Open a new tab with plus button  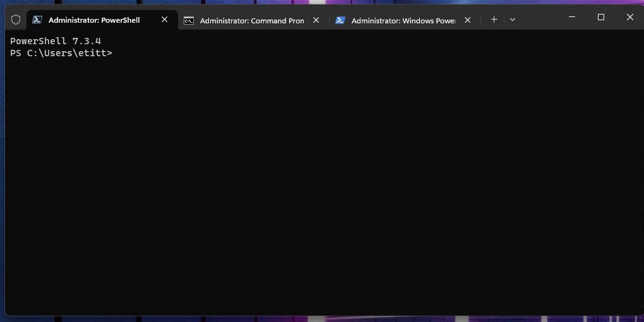[494, 20]
